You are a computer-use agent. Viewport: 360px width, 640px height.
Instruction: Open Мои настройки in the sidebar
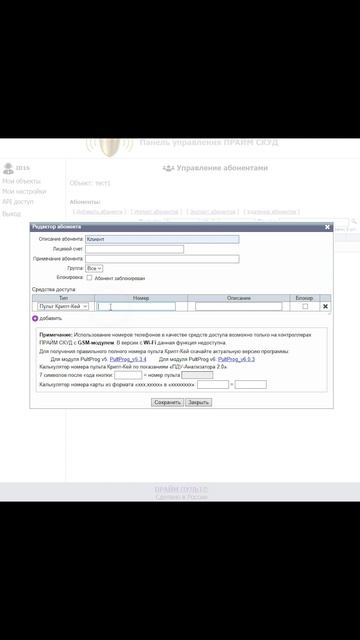pyautogui.click(x=24, y=191)
